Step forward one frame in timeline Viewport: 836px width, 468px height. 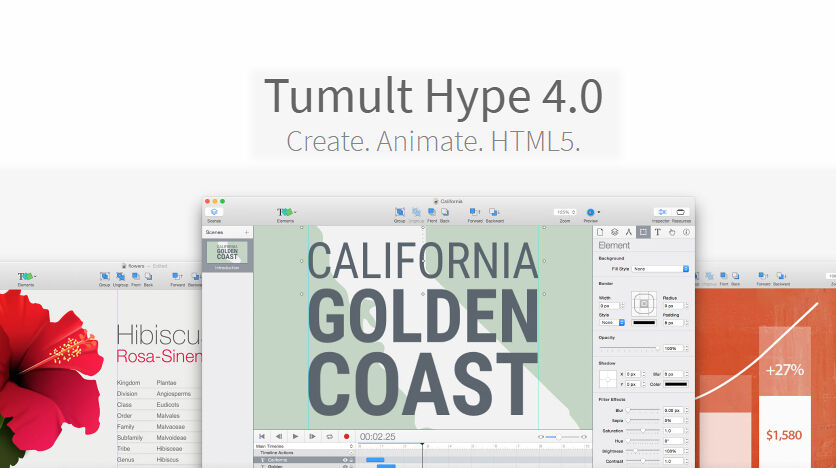[312, 437]
